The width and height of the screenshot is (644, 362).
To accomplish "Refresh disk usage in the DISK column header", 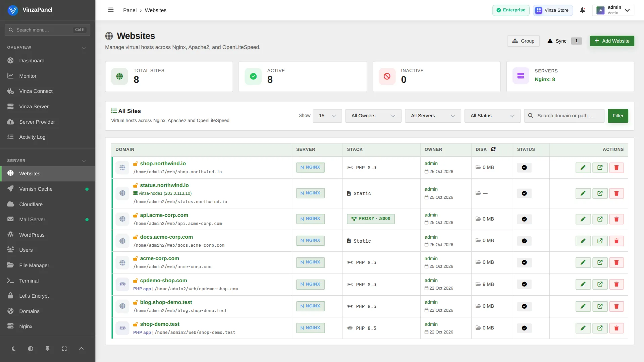I will (493, 149).
